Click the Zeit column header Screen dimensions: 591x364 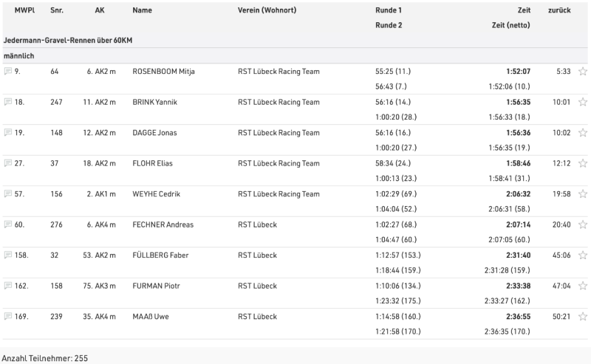pos(524,11)
